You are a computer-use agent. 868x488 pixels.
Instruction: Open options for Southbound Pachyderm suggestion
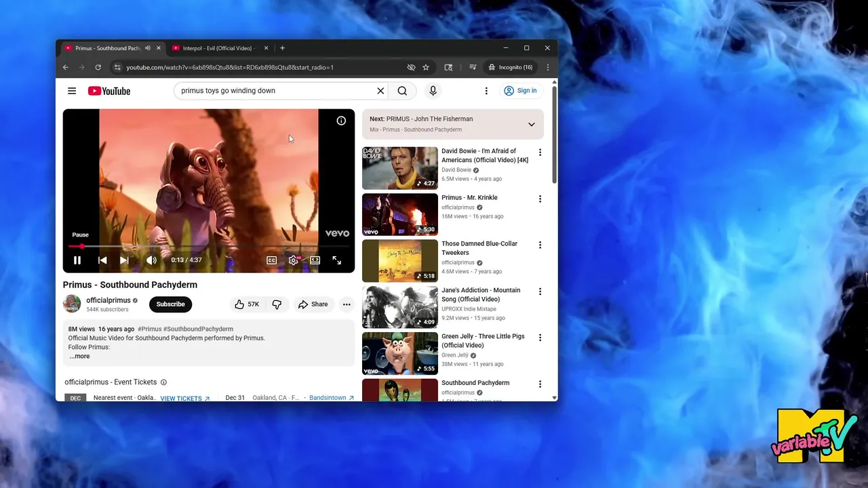[540, 384]
